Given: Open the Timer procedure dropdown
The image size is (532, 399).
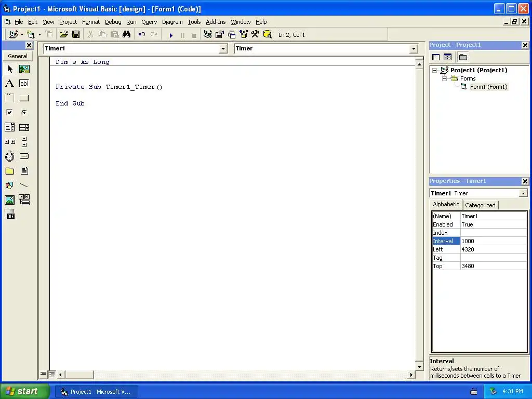Looking at the screenshot, I should coord(414,49).
